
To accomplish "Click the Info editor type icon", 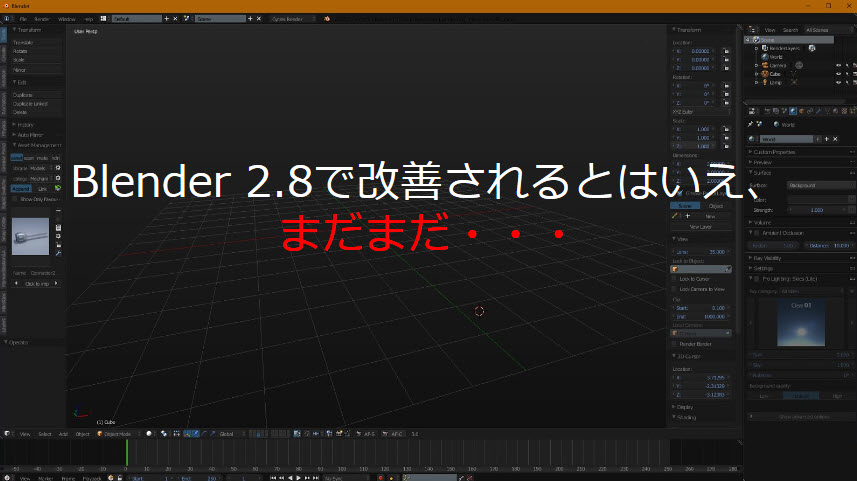I will pos(7,19).
